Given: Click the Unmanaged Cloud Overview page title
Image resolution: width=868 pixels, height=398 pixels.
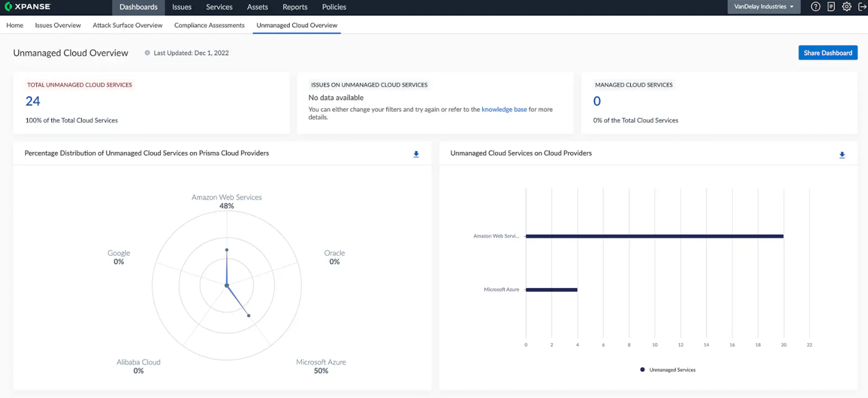Looking at the screenshot, I should pyautogui.click(x=71, y=53).
